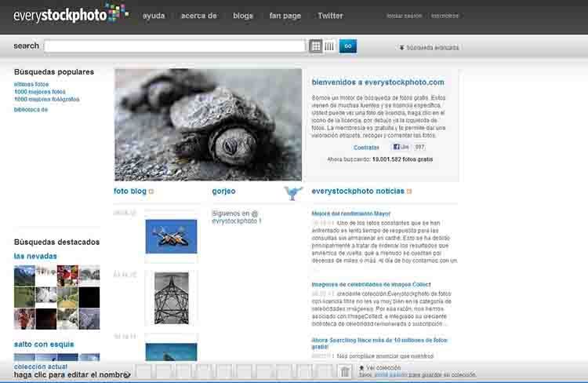Switch to column view of search results
The image size is (588, 383).
329,46
